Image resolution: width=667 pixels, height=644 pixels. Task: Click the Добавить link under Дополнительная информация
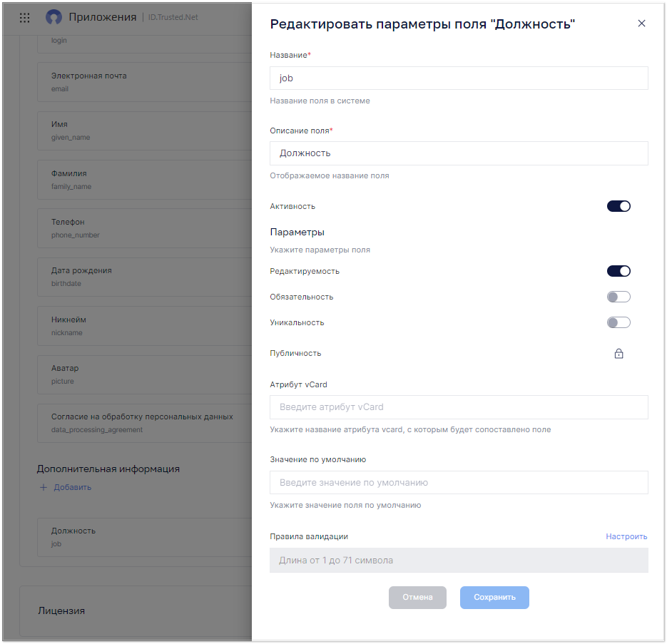(72, 488)
